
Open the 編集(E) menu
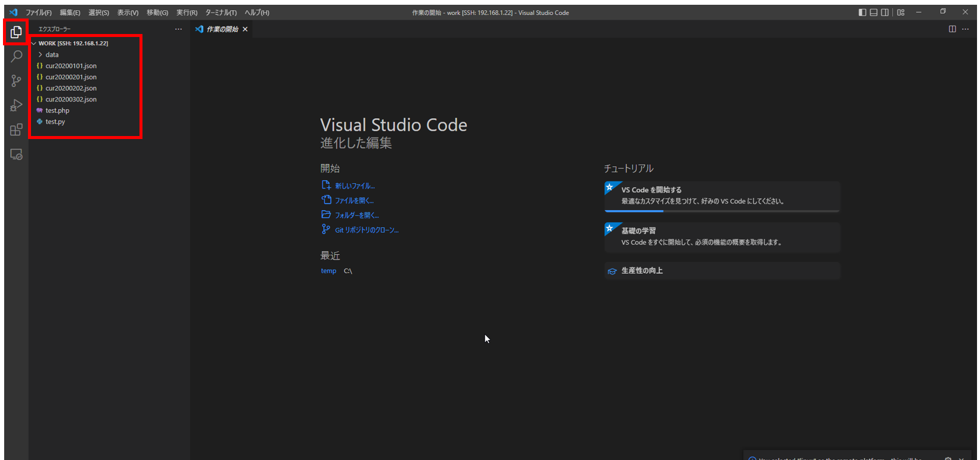(70, 13)
